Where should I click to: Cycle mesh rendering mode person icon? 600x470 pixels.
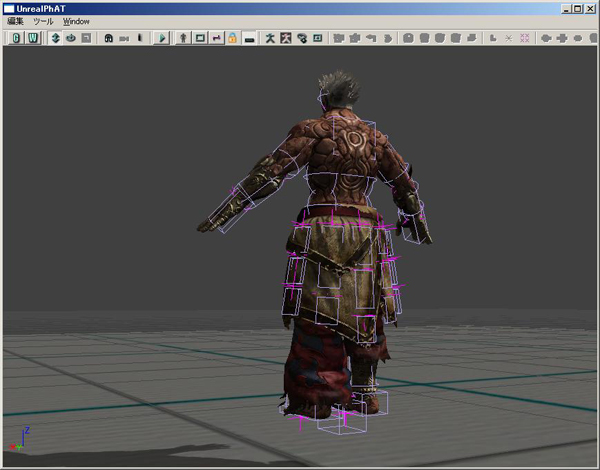183,38
